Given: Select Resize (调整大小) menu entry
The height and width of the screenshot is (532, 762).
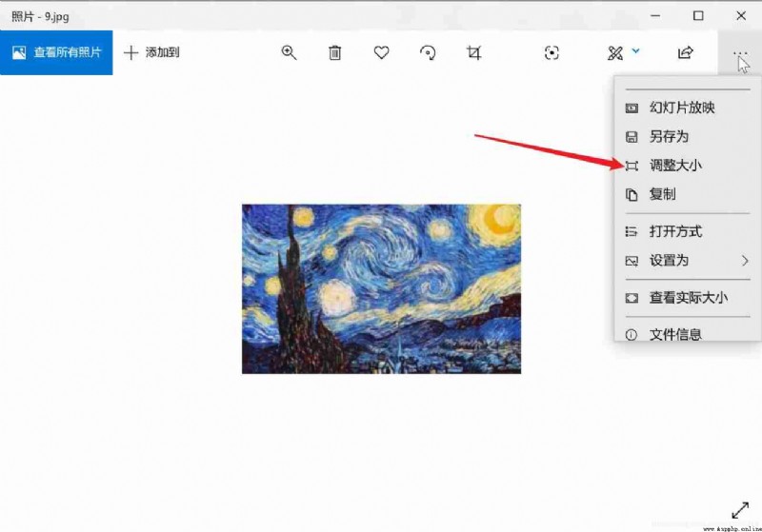Looking at the screenshot, I should (x=687, y=166).
